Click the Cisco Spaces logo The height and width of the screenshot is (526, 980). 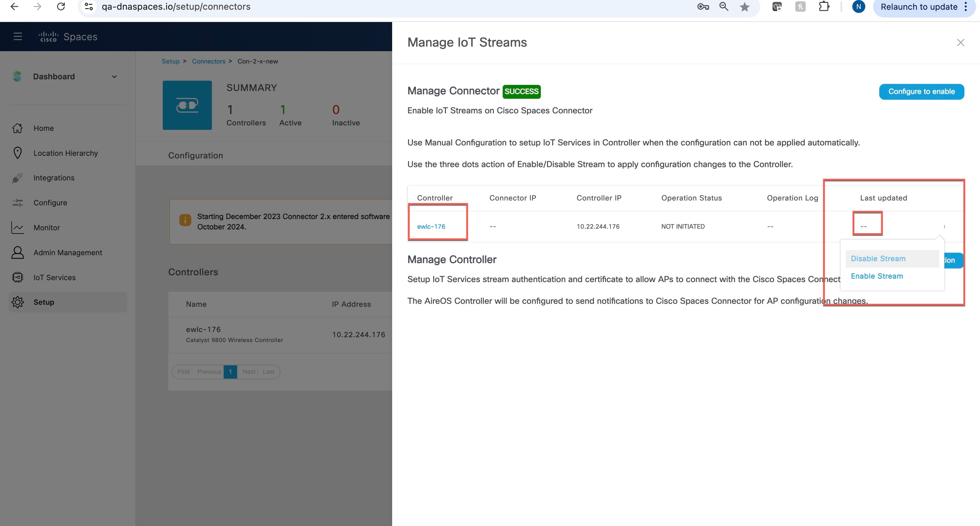[x=68, y=37]
